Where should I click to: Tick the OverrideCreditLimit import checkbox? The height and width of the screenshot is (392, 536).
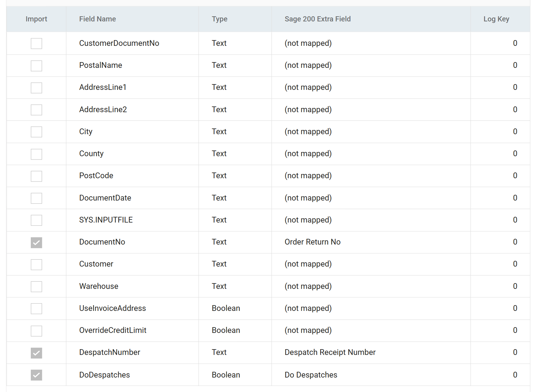click(36, 331)
